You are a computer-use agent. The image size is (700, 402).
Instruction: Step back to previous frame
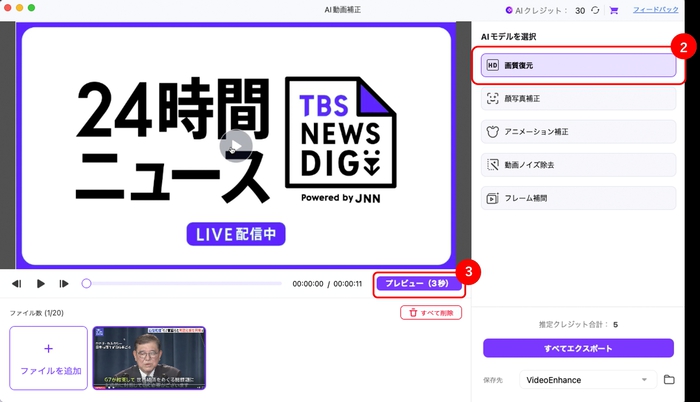(x=17, y=284)
